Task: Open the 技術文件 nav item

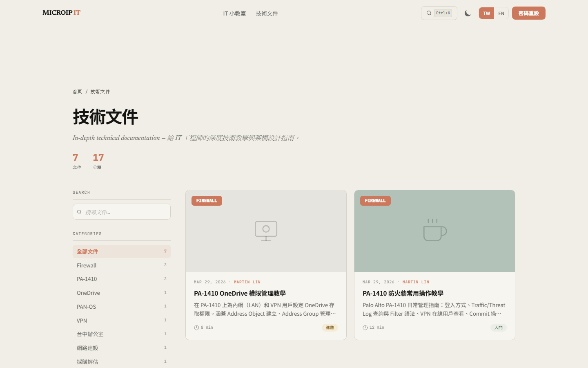Action: coord(267,13)
